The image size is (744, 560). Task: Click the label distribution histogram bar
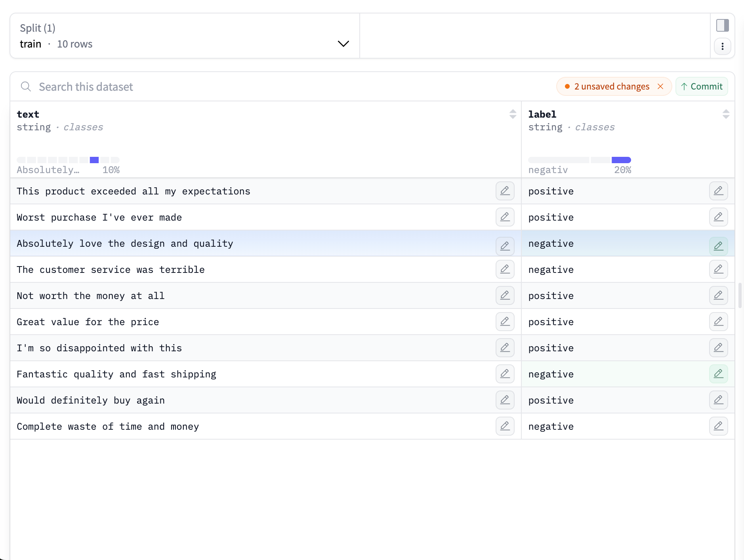(622, 160)
